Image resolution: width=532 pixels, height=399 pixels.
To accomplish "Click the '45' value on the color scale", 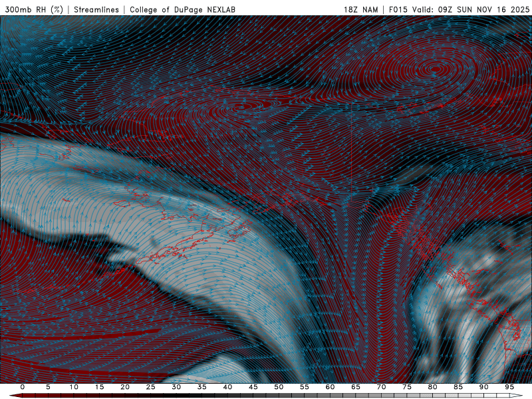I will click(x=253, y=387).
